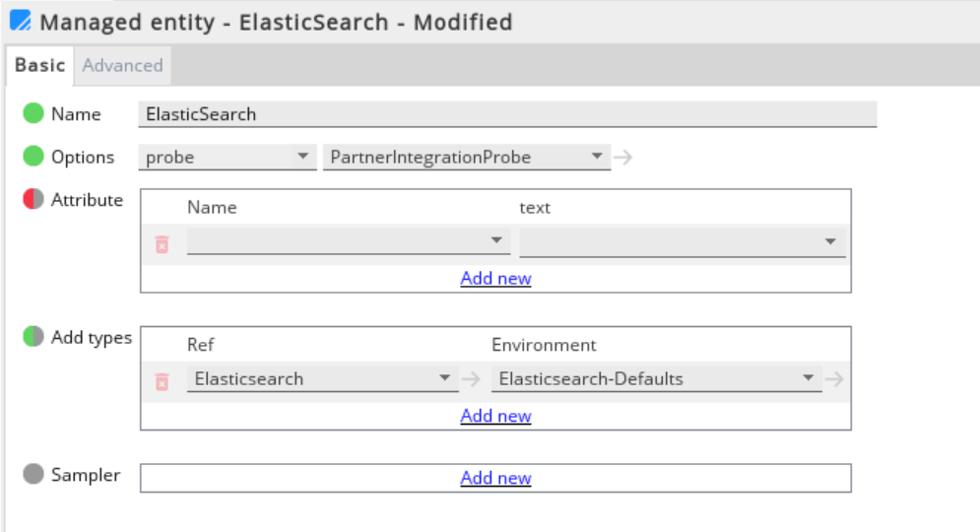Image resolution: width=980 pixels, height=532 pixels.
Task: Toggle the green half-circle indicator beside Add types
Action: pyautogui.click(x=33, y=336)
